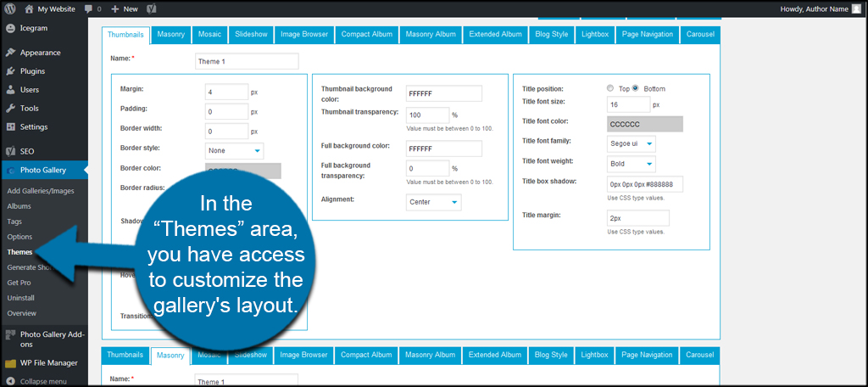Switch to the Carousel tab in top panel

click(x=700, y=35)
